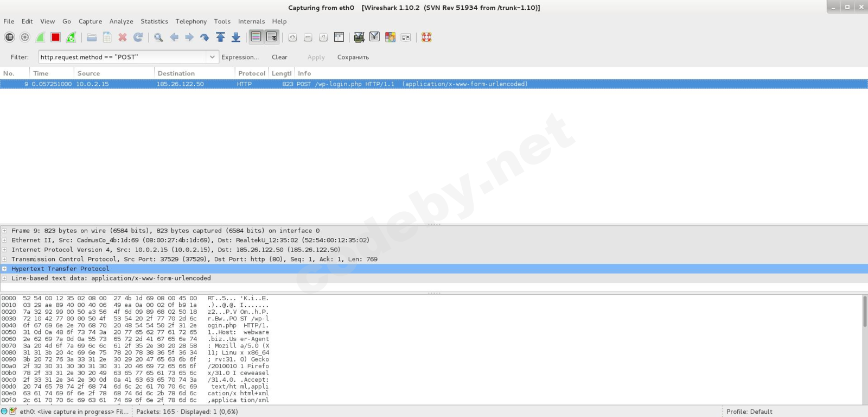
Task: Expand Transmission Control Protocol node
Action: click(4, 259)
